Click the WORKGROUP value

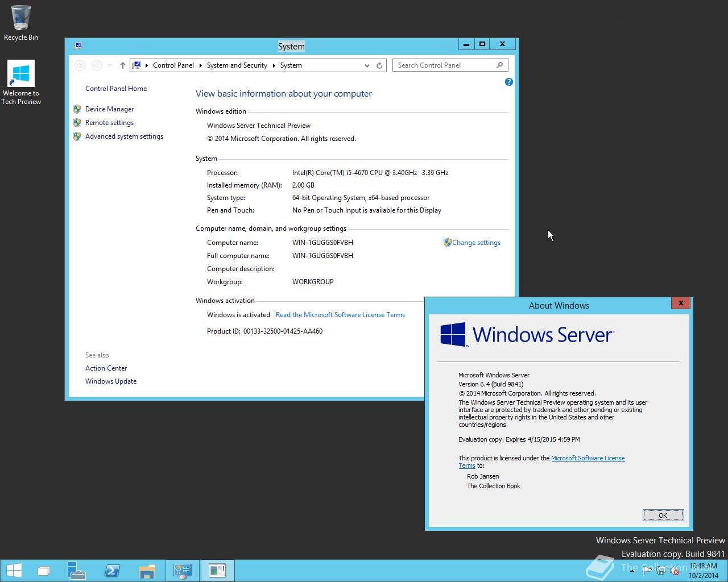[x=313, y=282]
